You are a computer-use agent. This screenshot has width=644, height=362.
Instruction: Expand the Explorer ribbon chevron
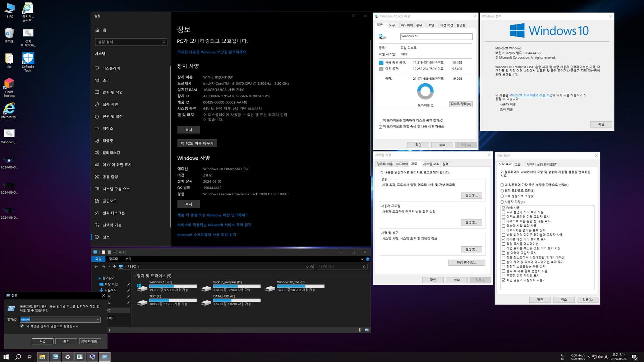tap(362, 259)
